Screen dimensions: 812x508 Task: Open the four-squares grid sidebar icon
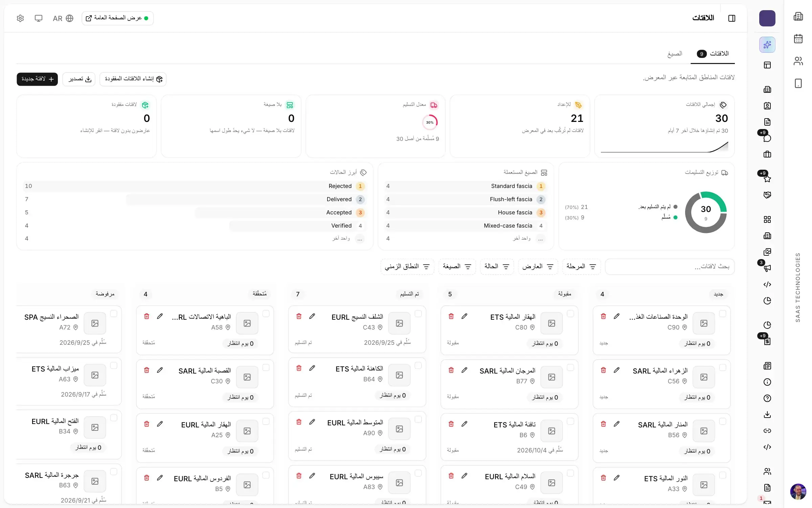pyautogui.click(x=767, y=219)
